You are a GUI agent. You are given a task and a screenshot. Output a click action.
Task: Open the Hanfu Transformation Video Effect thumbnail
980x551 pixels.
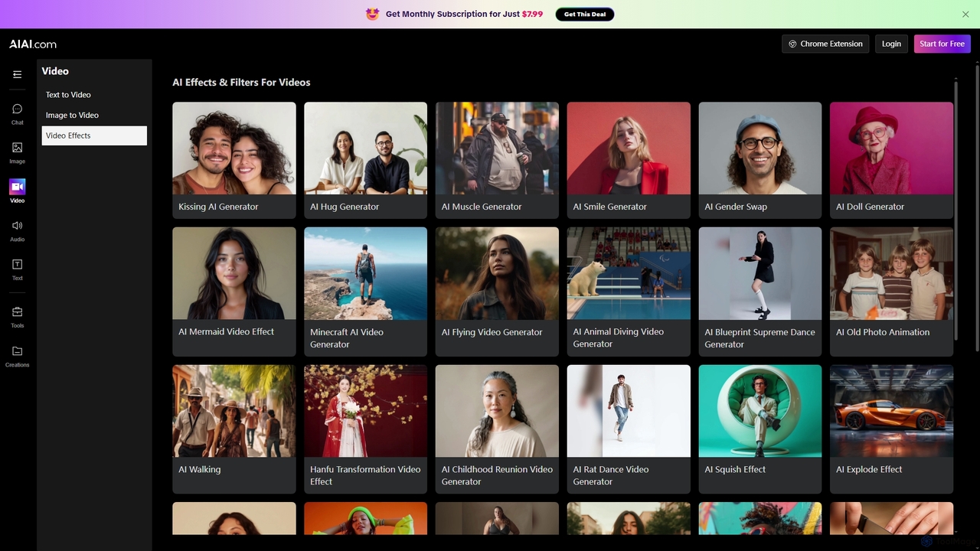tap(365, 411)
